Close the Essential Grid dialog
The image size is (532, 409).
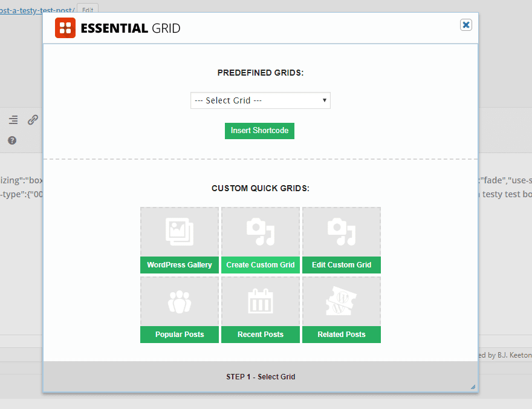[x=465, y=25]
